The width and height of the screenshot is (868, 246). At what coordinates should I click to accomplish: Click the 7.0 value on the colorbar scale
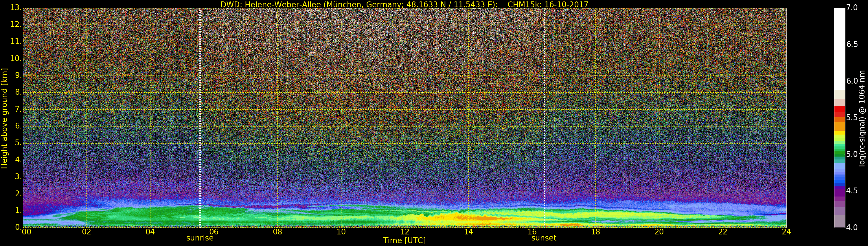(852, 8)
